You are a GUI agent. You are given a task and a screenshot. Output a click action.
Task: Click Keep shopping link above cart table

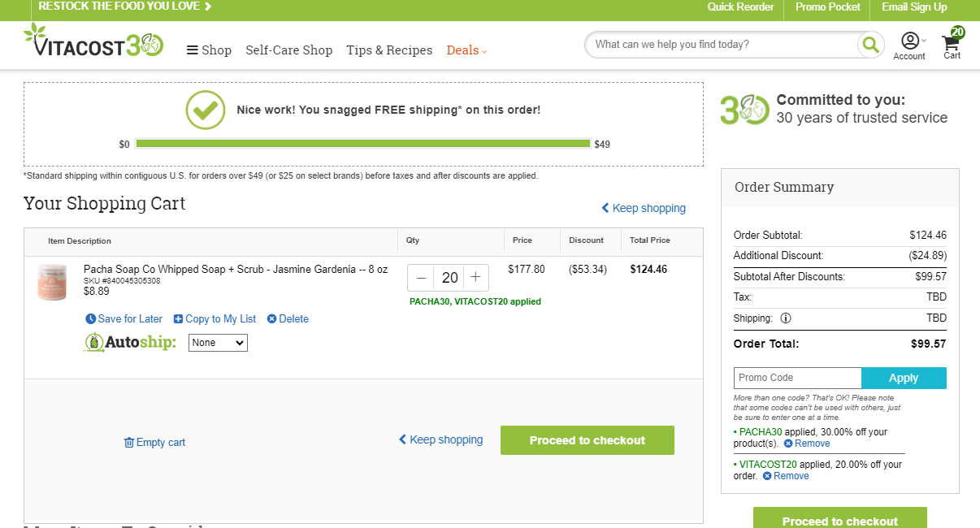pos(644,208)
